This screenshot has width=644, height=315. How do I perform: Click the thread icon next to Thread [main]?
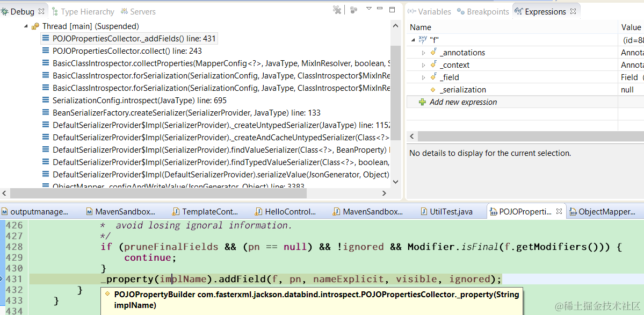coord(35,26)
